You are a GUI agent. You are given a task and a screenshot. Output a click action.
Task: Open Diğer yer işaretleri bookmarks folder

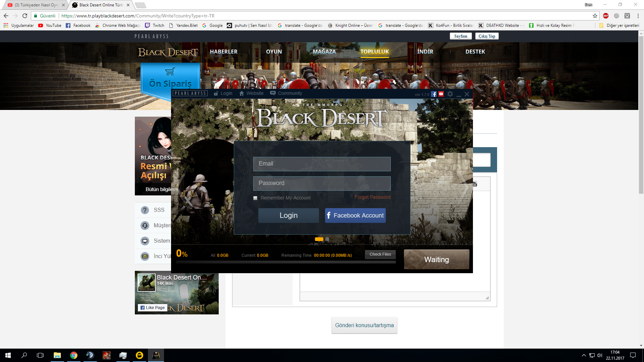[x=619, y=25]
